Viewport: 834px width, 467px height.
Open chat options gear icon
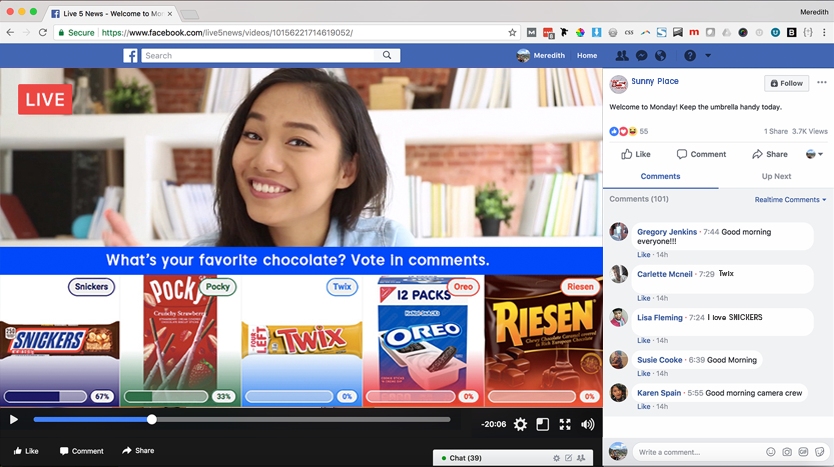click(x=556, y=458)
